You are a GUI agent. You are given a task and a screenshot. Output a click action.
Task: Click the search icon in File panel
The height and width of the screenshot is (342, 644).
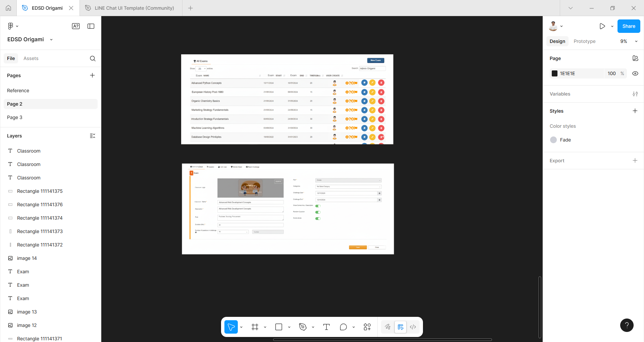tap(93, 59)
